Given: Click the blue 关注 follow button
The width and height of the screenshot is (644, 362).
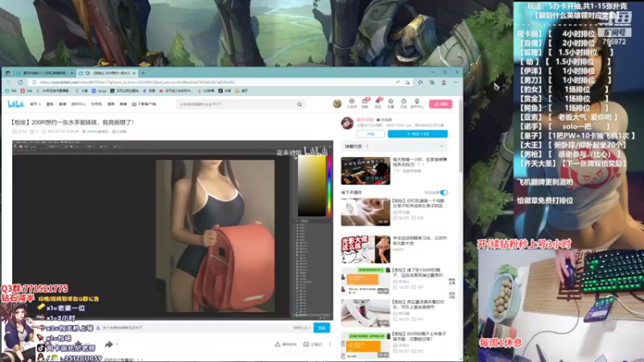Looking at the screenshot, I should click(418, 134).
